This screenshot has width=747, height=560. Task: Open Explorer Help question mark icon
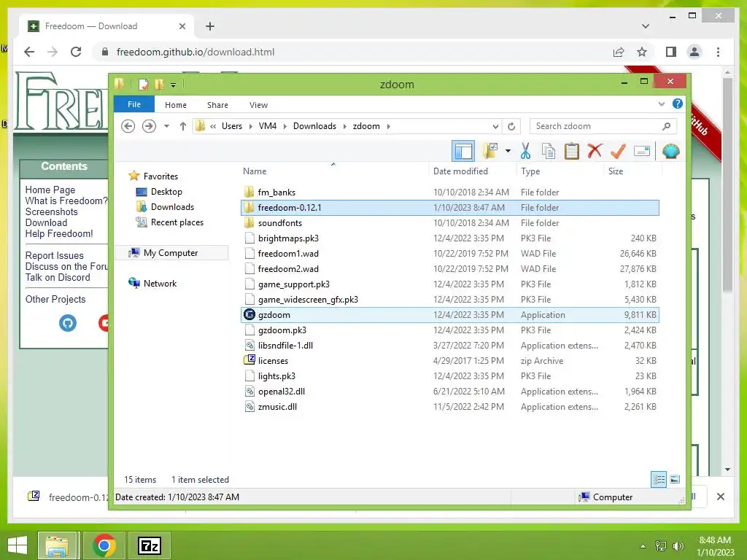click(678, 104)
